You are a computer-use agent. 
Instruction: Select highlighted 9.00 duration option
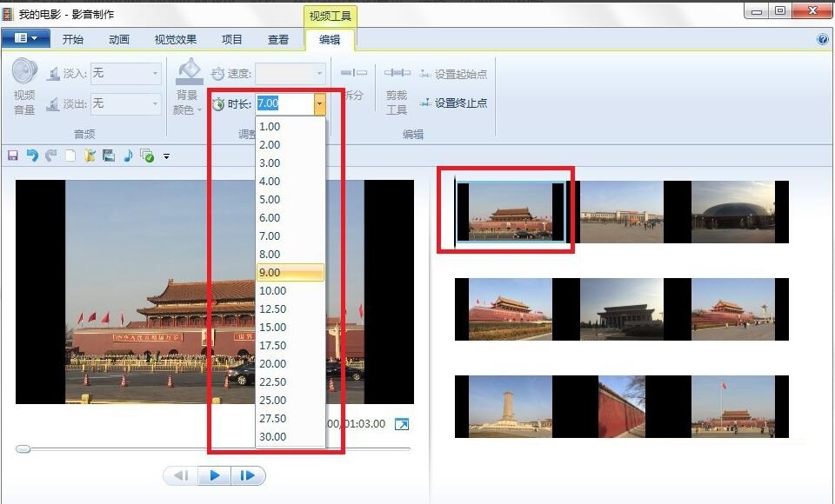click(x=291, y=273)
